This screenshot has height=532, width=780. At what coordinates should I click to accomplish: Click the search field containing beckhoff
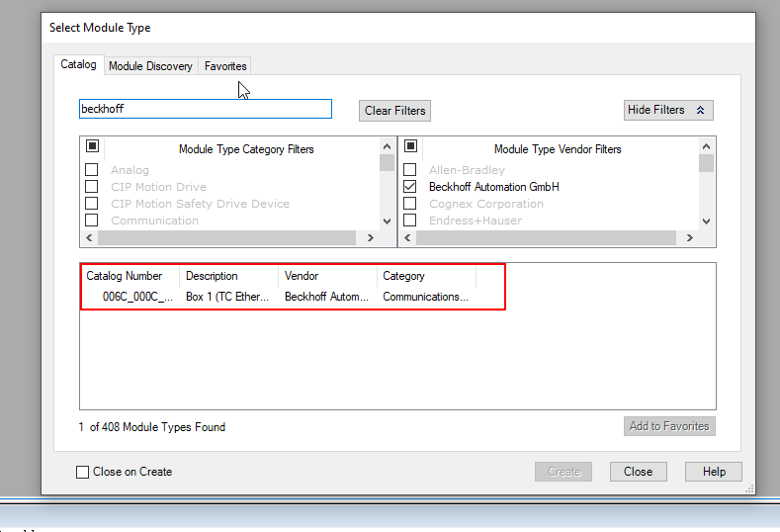206,109
